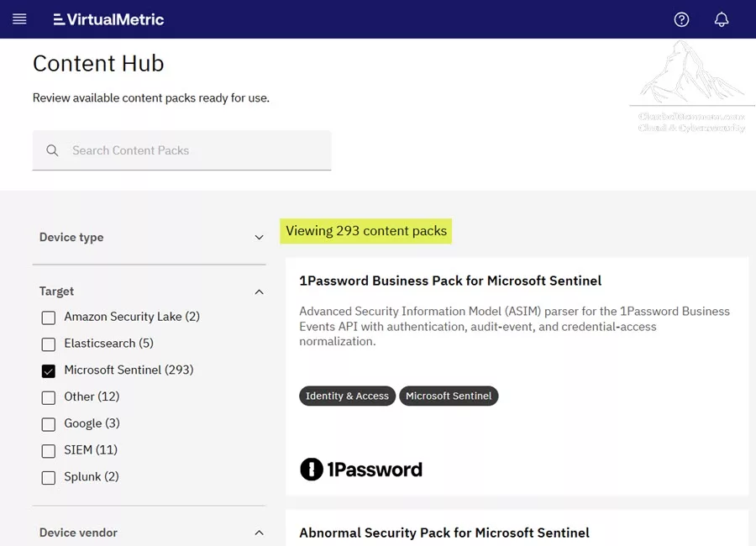Open the hamburger navigation menu
This screenshot has width=756, height=546.
[19, 19]
